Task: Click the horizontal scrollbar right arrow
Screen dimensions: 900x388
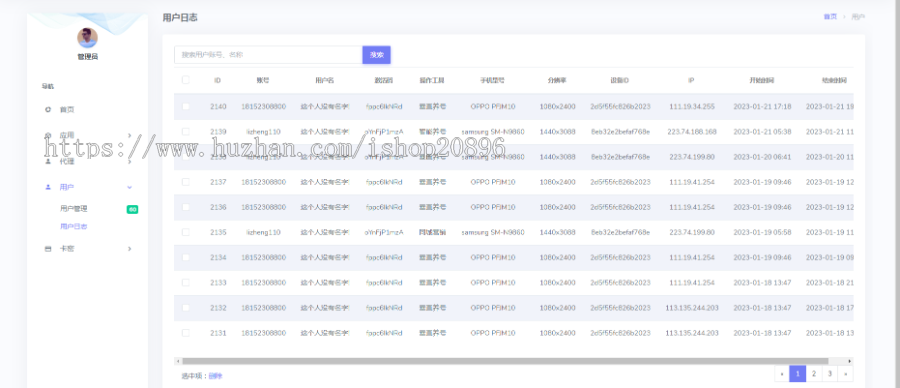Action: (850, 361)
